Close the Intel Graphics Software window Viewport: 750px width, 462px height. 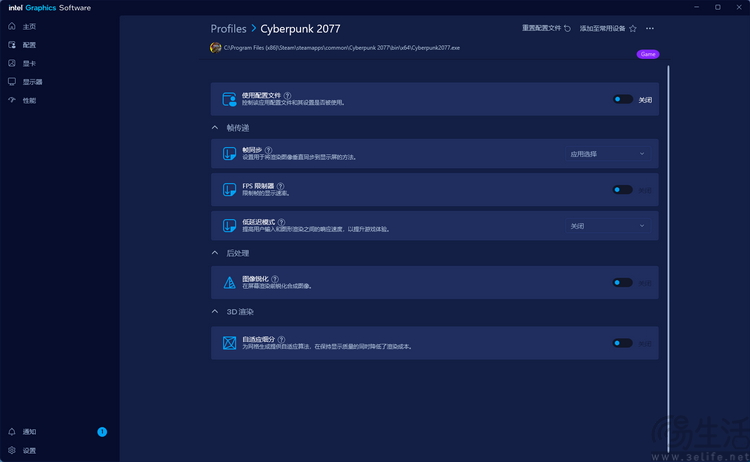pos(739,7)
